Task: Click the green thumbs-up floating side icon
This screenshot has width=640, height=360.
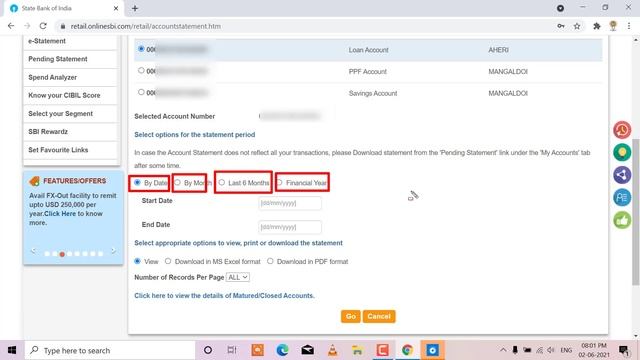Action: [x=622, y=220]
